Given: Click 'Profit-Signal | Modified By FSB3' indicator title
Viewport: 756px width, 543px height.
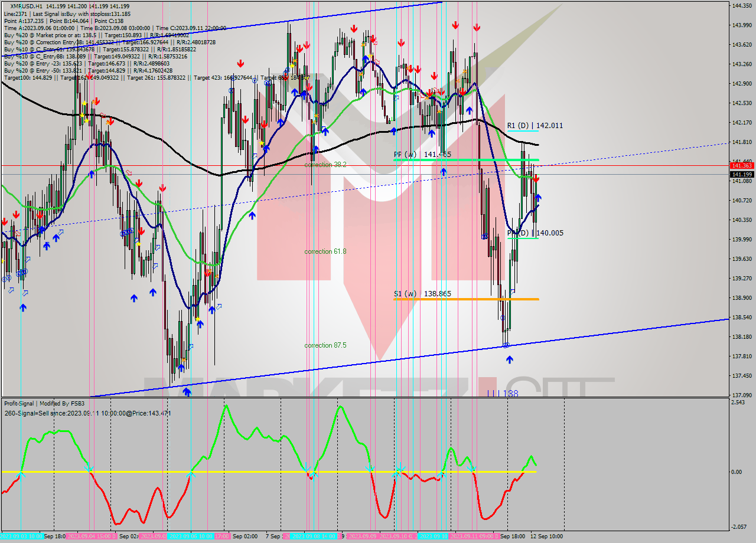Looking at the screenshot, I should pos(44,404).
